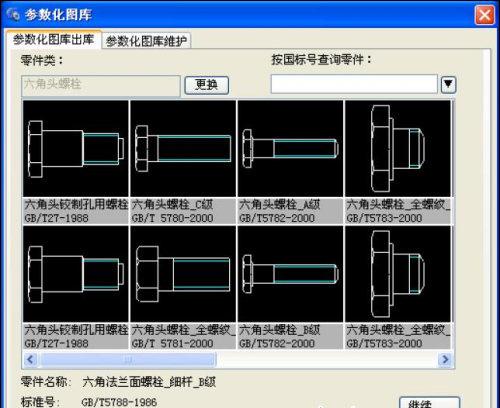Viewport: 500px width, 408px height.
Task: Click the 更换 button
Action: click(207, 85)
